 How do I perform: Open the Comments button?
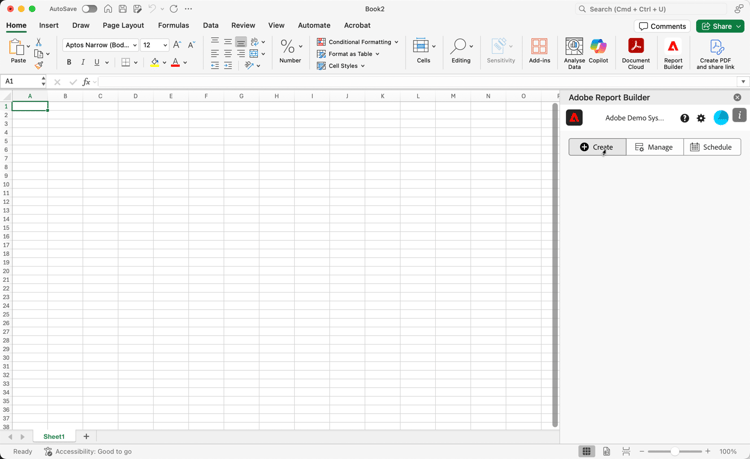click(662, 26)
